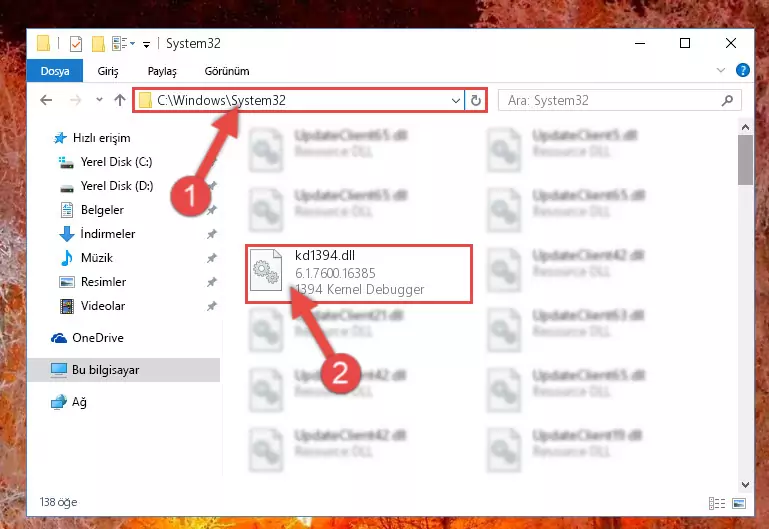This screenshot has height=529, width=769.
Task: Click the pin icon next to Müzik
Action: tap(211, 258)
